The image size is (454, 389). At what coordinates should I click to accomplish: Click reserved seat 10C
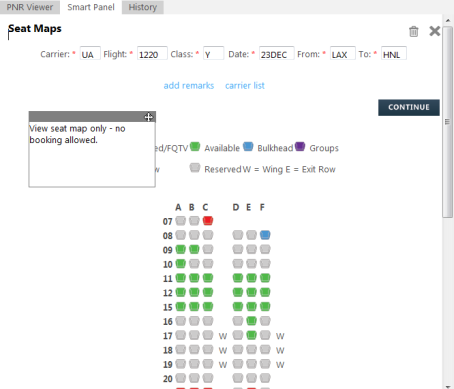[208, 263]
